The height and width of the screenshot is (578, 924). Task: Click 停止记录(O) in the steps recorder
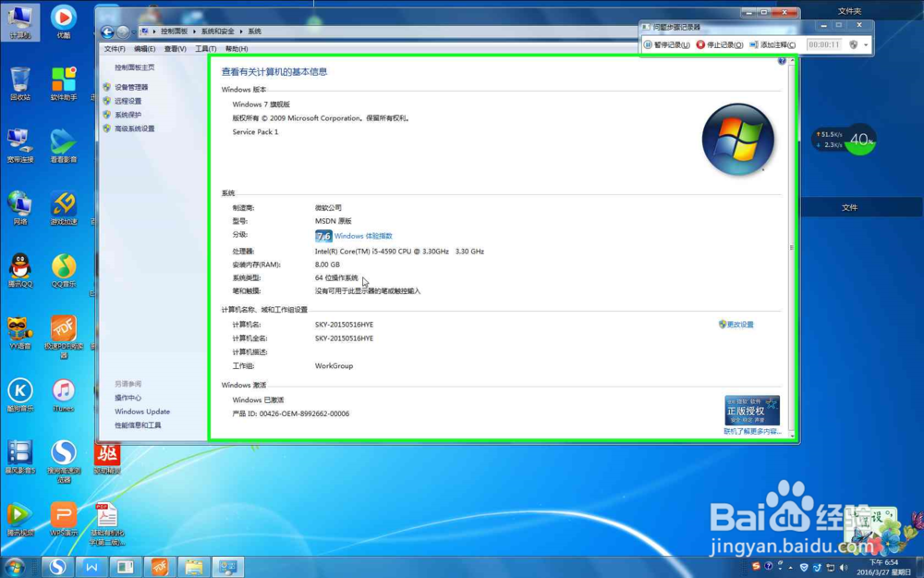pos(720,44)
